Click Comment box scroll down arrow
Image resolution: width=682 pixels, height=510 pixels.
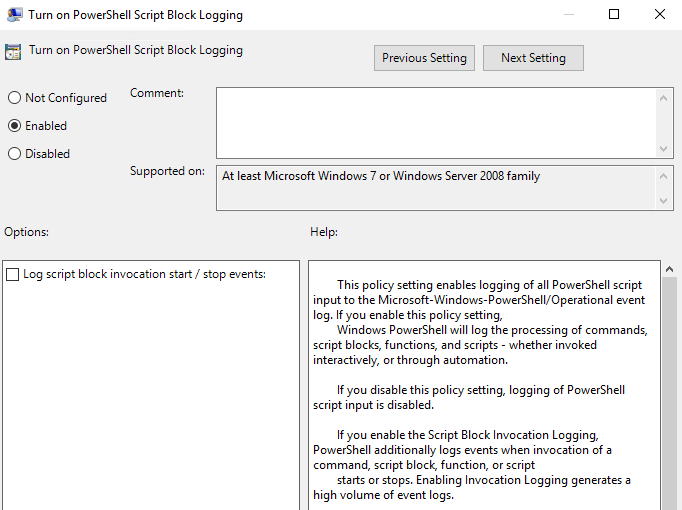[x=664, y=148]
